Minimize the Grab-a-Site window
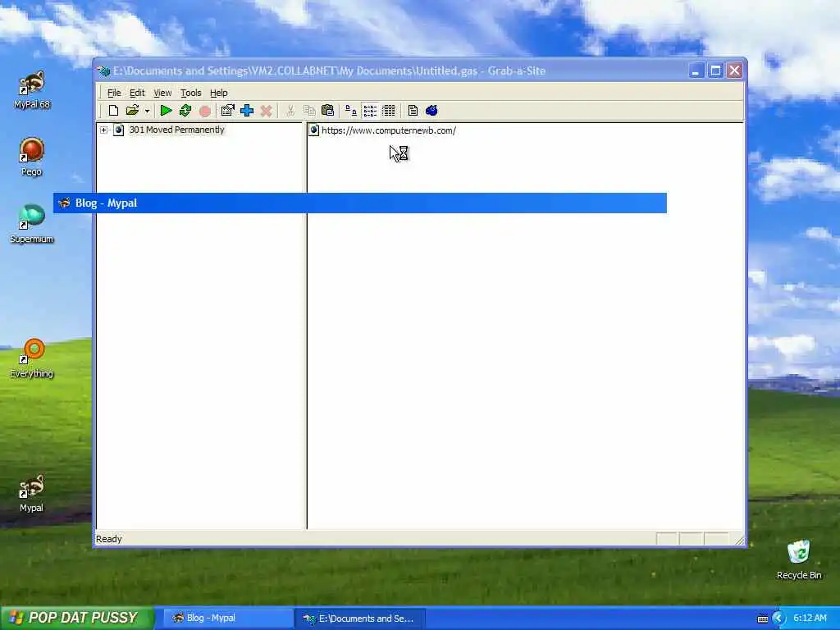The height and width of the screenshot is (630, 840). [696, 71]
